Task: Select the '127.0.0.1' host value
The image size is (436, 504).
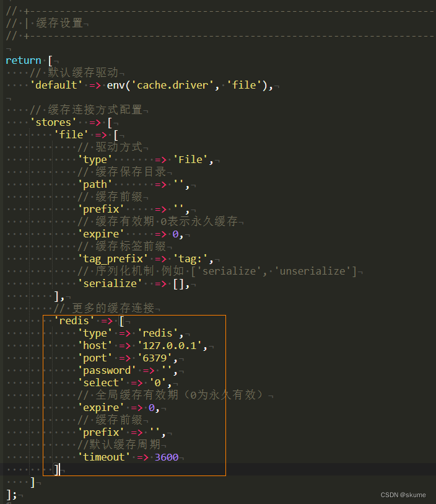Action: (x=170, y=345)
